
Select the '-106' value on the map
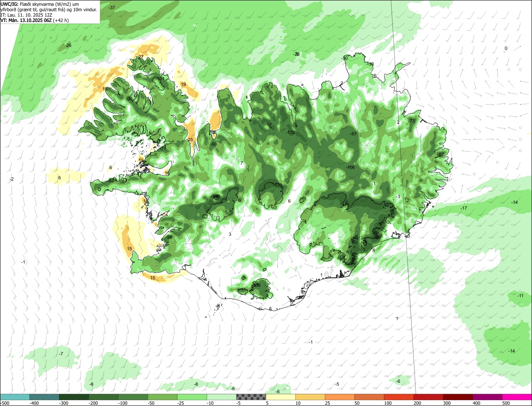click(x=350, y=167)
